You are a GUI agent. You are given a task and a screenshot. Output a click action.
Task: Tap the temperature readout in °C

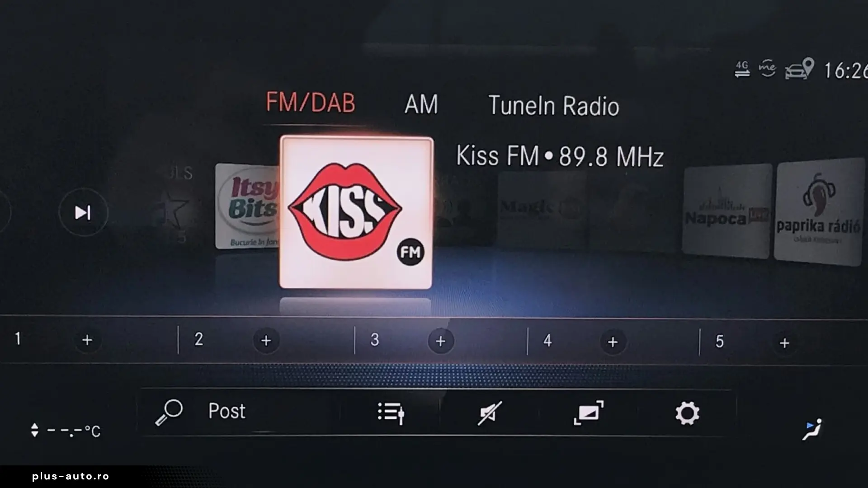(74, 431)
